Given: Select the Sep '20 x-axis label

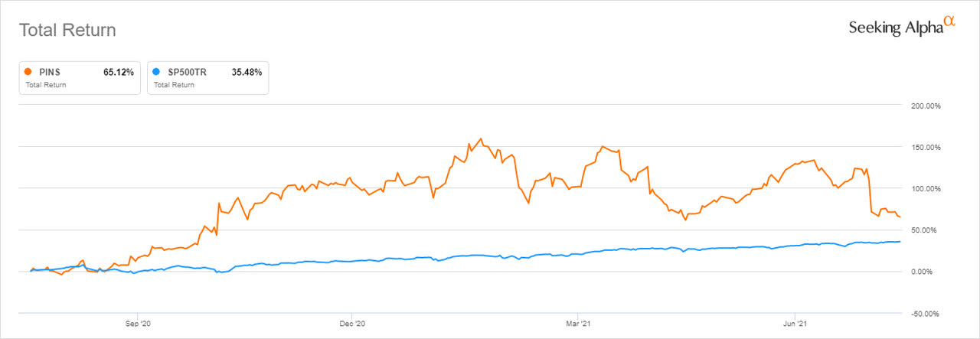Looking at the screenshot, I should click(138, 324).
